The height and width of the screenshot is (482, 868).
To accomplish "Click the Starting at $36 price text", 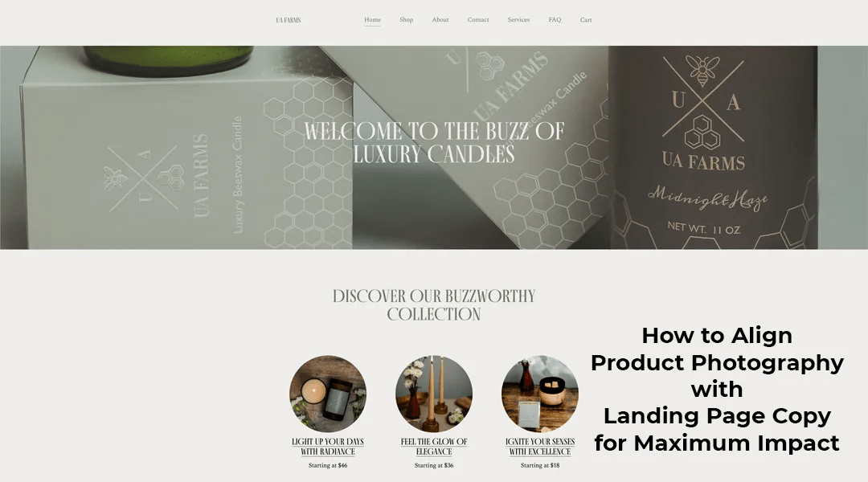I will (x=434, y=465).
